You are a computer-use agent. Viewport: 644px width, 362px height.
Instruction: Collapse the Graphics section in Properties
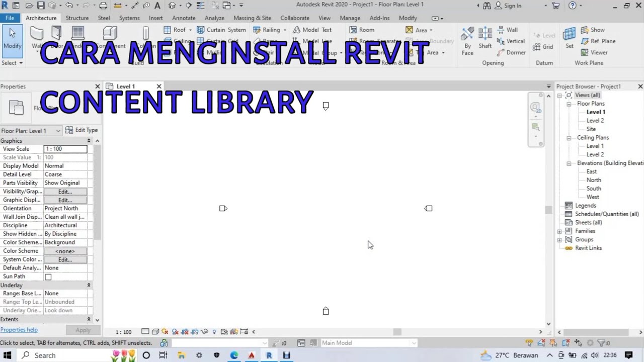(89, 141)
